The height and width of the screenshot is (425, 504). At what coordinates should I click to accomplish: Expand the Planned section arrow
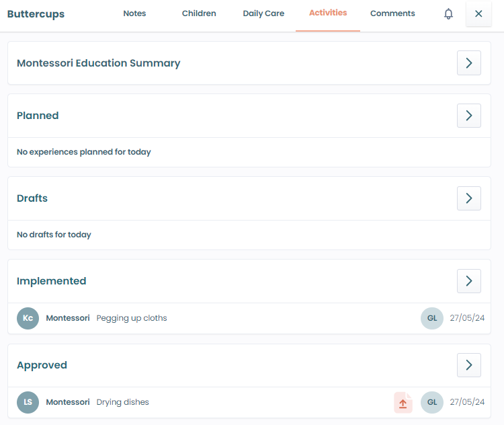tap(468, 116)
